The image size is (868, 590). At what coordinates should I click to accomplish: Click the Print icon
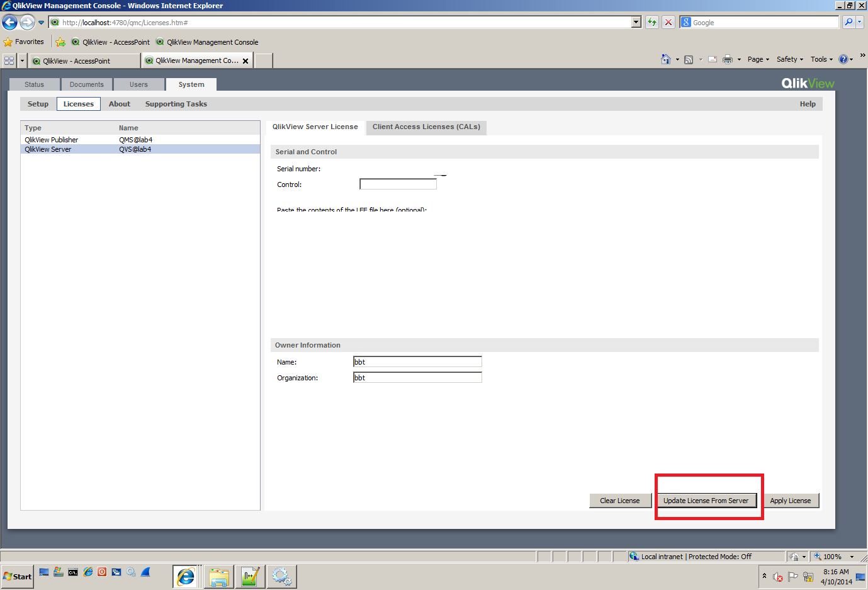pos(728,60)
